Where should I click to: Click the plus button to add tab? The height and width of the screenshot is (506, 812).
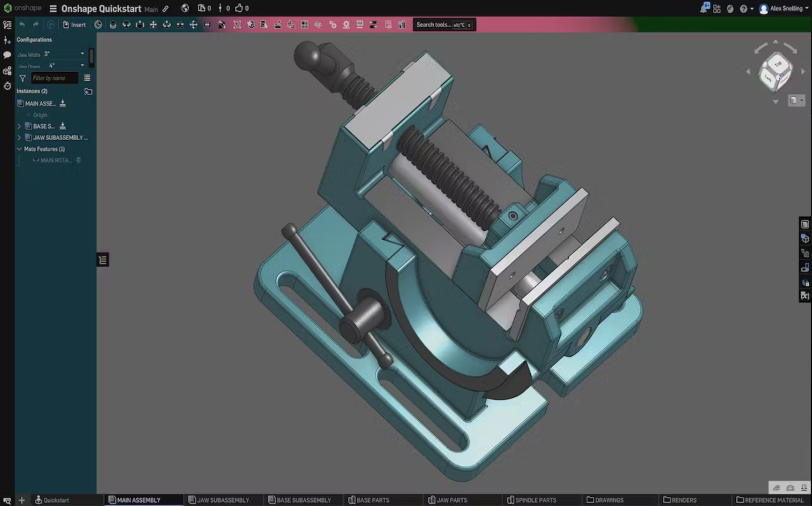point(22,500)
